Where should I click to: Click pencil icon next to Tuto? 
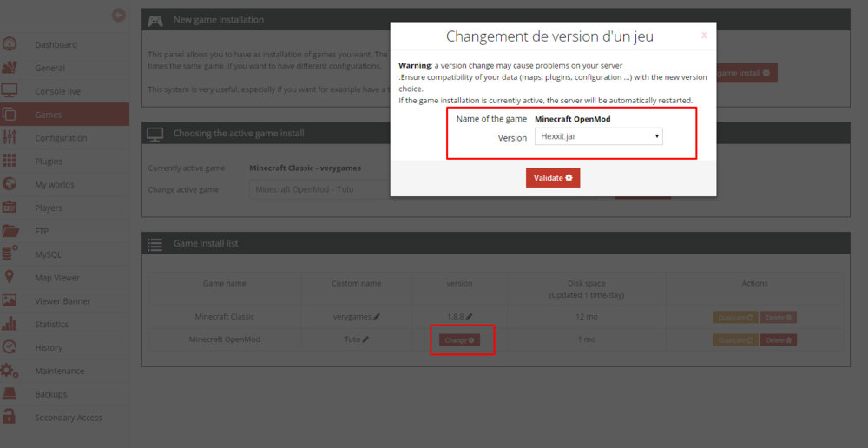(x=366, y=339)
